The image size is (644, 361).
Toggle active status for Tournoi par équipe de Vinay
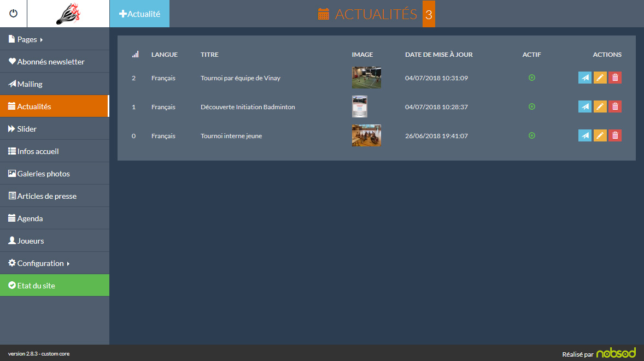tap(532, 78)
